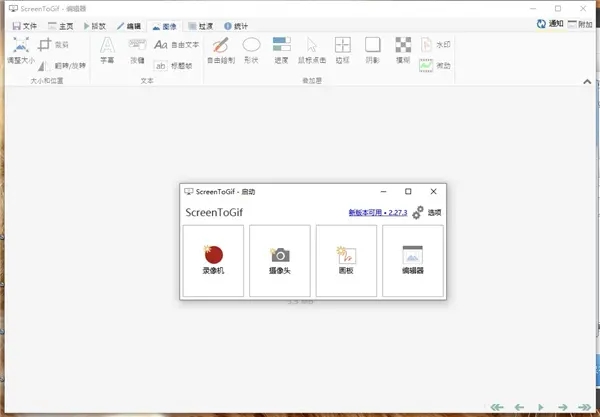600x417 pixels.
Task: Open the 统计 statistics tab
Action: pos(236,25)
